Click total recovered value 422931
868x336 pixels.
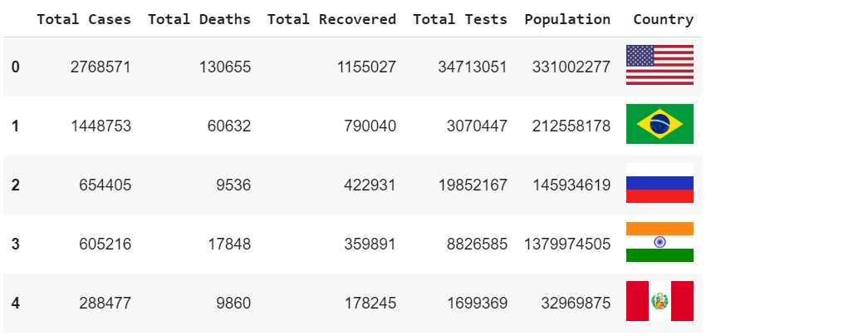coord(370,185)
